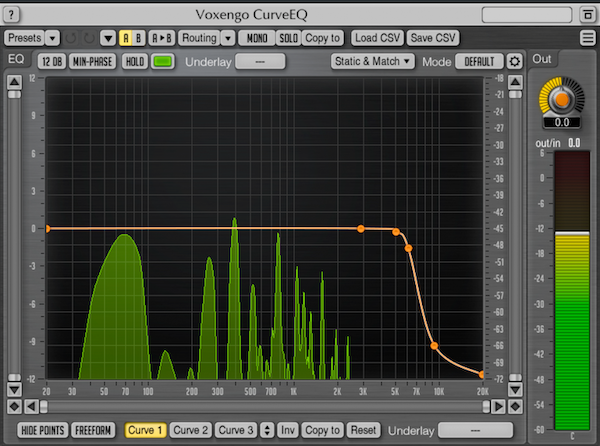The width and height of the screenshot is (600, 446).
Task: Click the diamond zoom-reset icon at bottom left
Action: tap(14, 406)
